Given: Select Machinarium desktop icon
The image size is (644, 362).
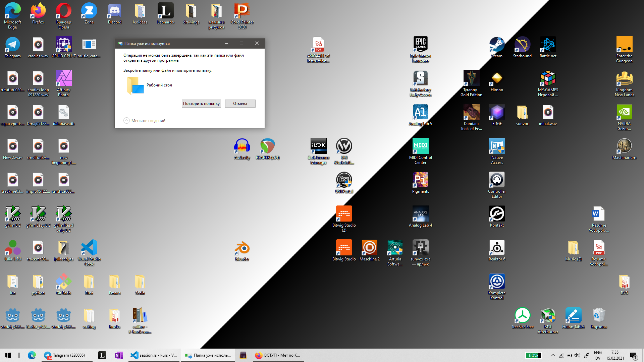Looking at the screenshot, I should (x=625, y=149).
